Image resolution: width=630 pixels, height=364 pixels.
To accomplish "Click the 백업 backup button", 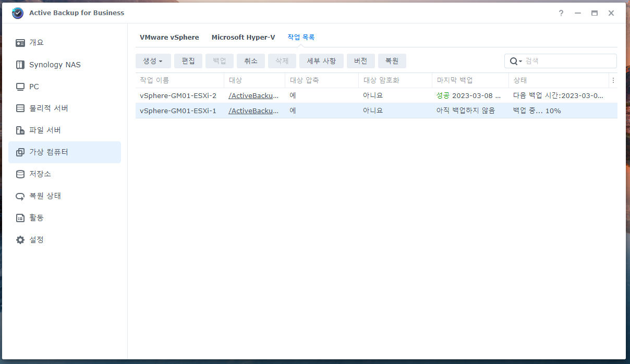I will click(220, 61).
